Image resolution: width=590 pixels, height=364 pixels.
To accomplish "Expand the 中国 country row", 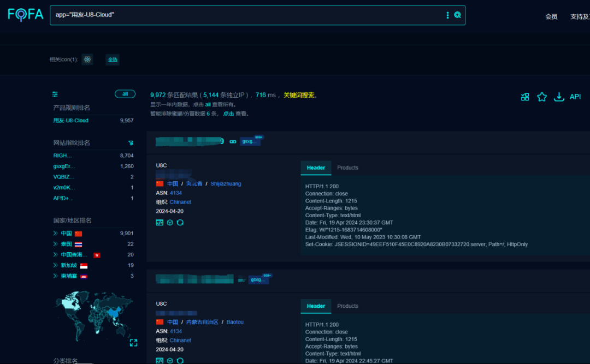I will coord(55,234).
